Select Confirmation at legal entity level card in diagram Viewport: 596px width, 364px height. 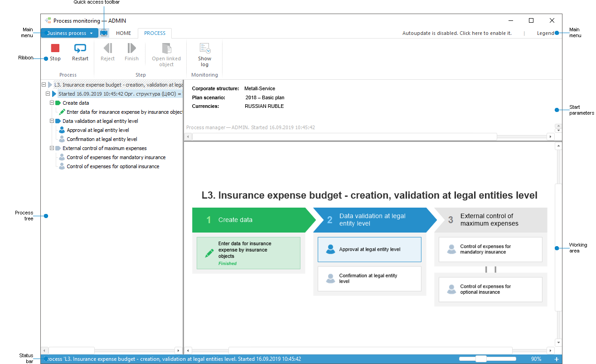369,278
